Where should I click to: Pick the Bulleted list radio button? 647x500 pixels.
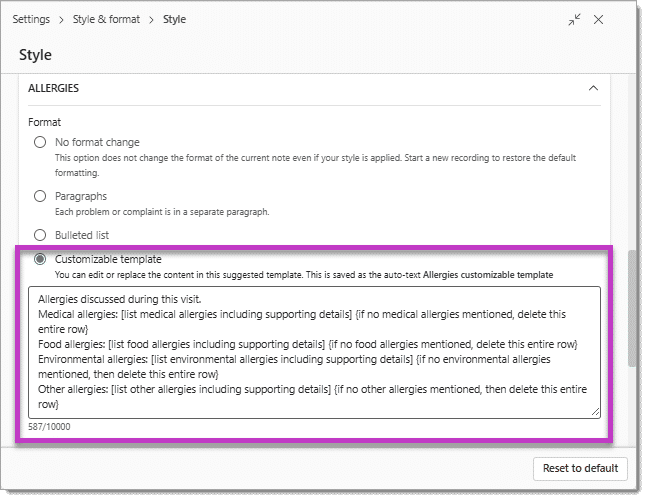click(x=40, y=235)
